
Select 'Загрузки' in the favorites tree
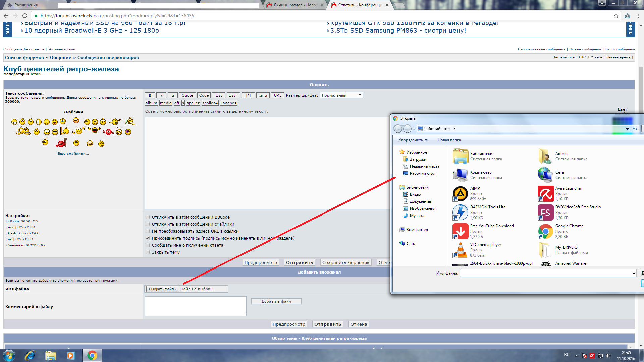418,159
